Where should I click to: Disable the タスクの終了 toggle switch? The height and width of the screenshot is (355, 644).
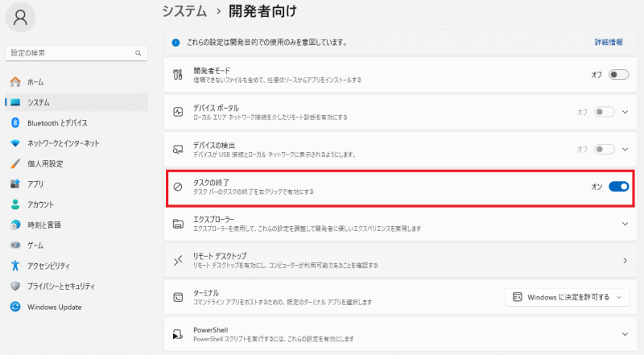pos(618,187)
